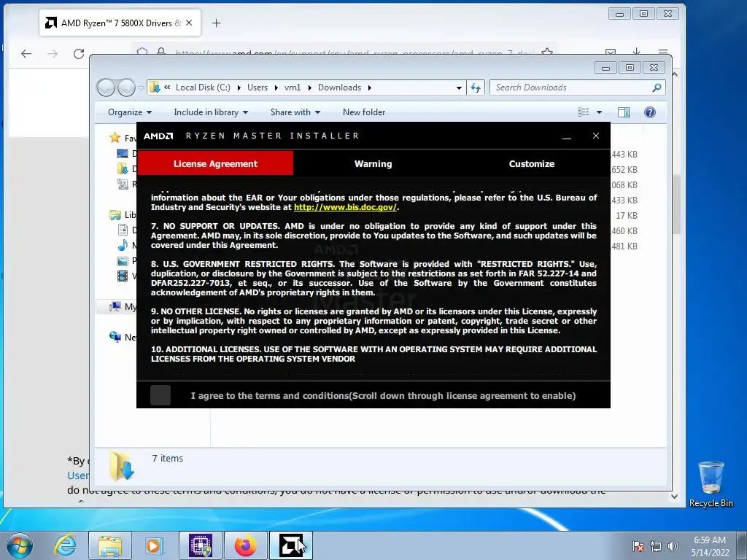Select Pictures library icon in navigation pane
Image resolution: width=747 pixels, height=560 pixels.
123,261
